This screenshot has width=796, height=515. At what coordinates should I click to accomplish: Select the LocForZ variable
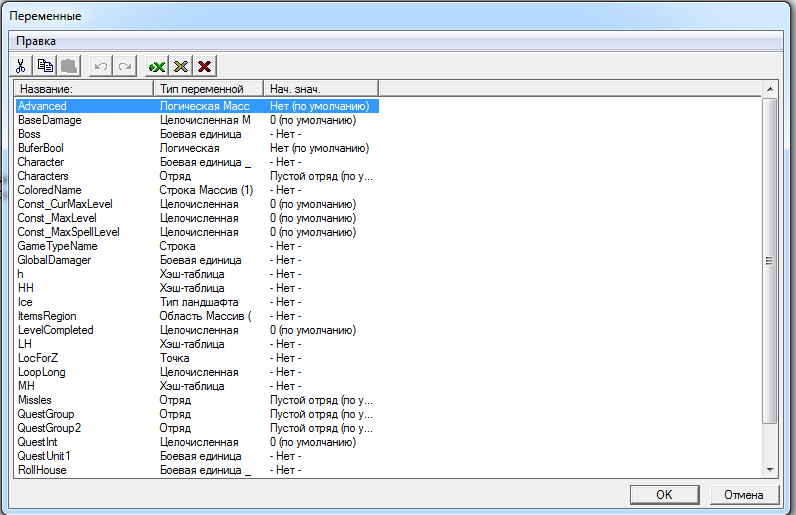point(38,358)
